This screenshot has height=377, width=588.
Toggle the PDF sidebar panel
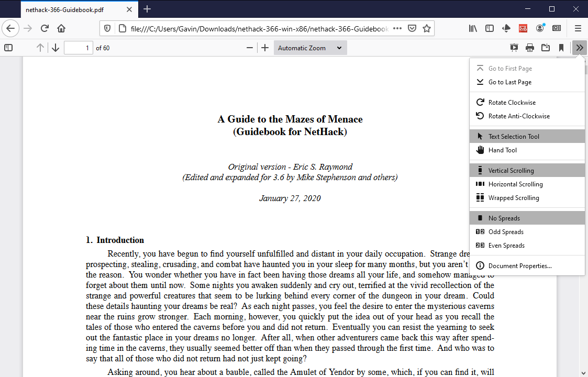coord(8,48)
